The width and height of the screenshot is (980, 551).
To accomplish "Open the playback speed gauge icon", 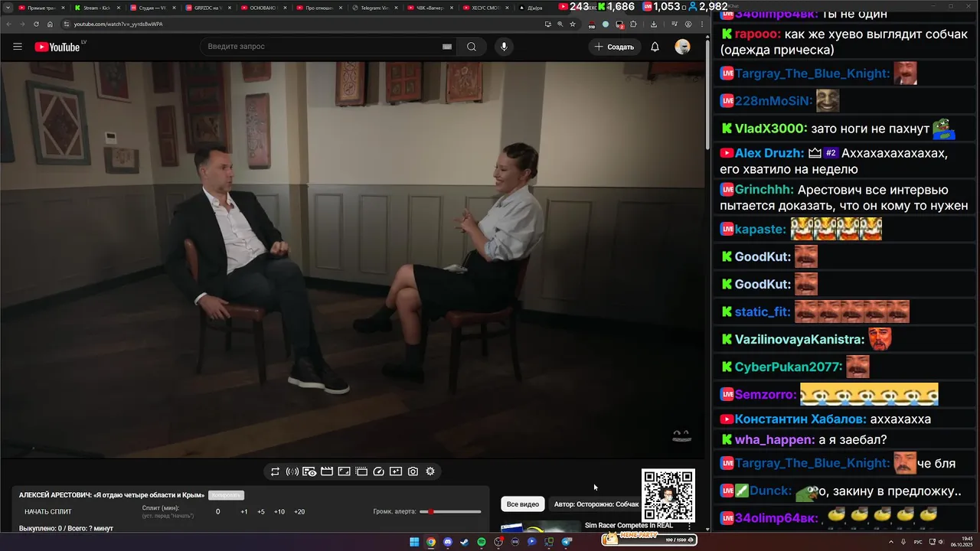I will 378,471.
